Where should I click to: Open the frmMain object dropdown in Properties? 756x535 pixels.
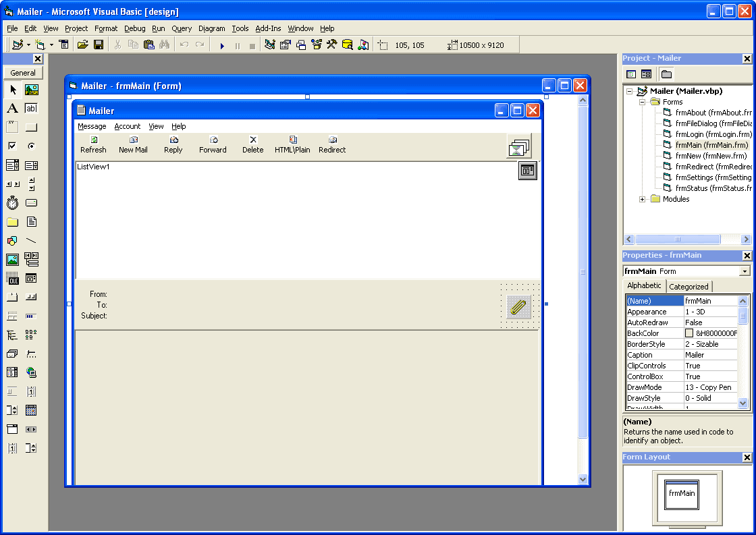(745, 271)
